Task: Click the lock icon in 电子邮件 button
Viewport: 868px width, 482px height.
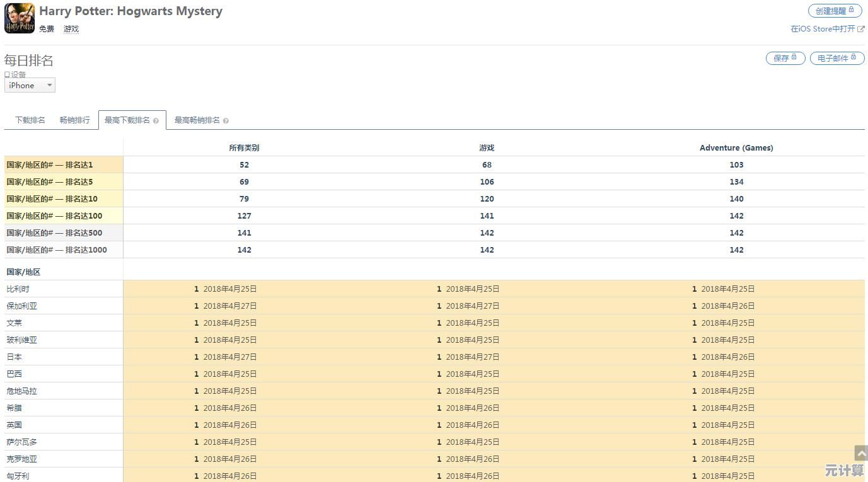Action: coord(854,57)
